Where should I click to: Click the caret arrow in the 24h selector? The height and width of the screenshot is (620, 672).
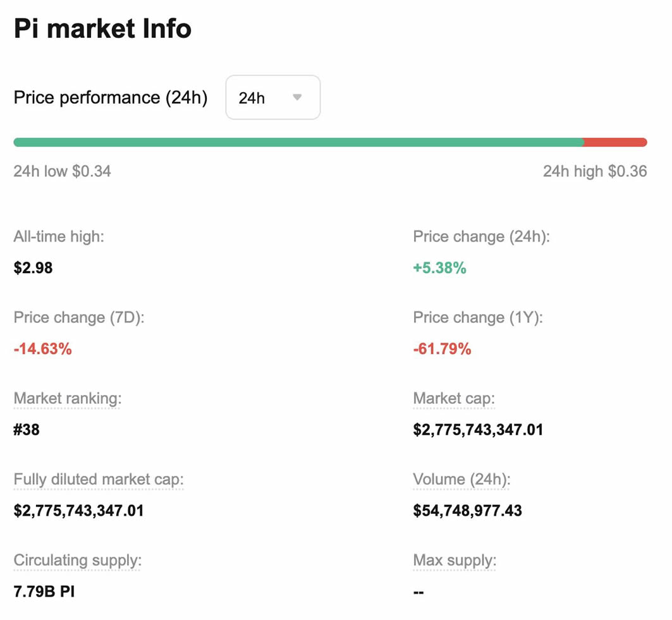pos(297,98)
